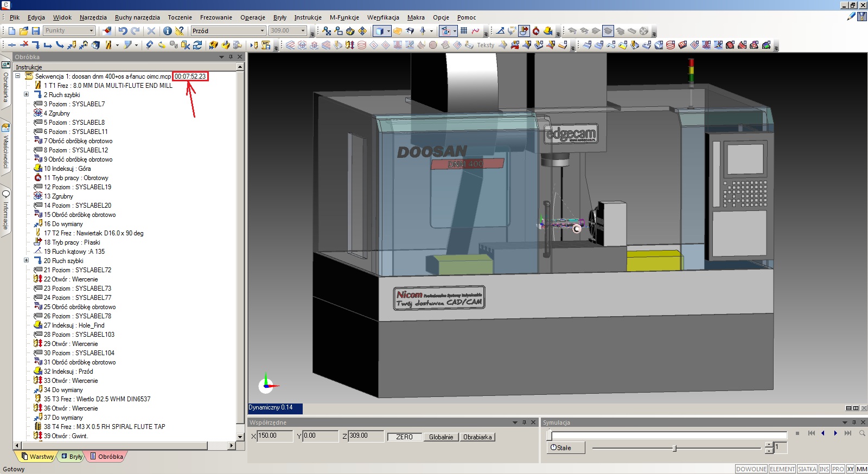Step simulation backward with blue arrow

pos(823,433)
